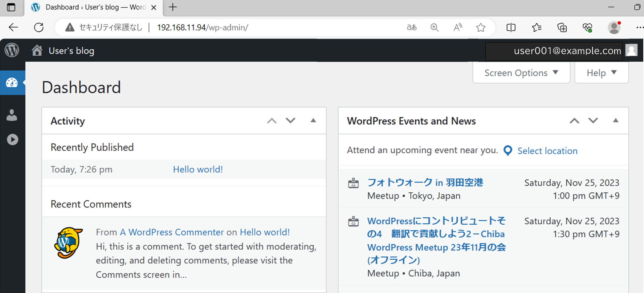Toggle the WordPress Events and News panel triangle
This screenshot has height=293, width=644.
pos(615,121)
